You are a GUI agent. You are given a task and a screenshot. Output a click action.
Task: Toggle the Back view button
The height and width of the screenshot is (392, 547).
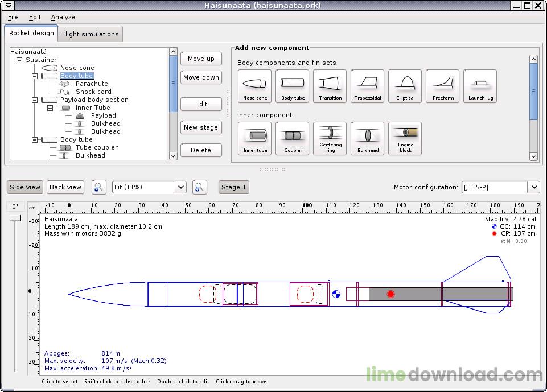click(x=65, y=187)
